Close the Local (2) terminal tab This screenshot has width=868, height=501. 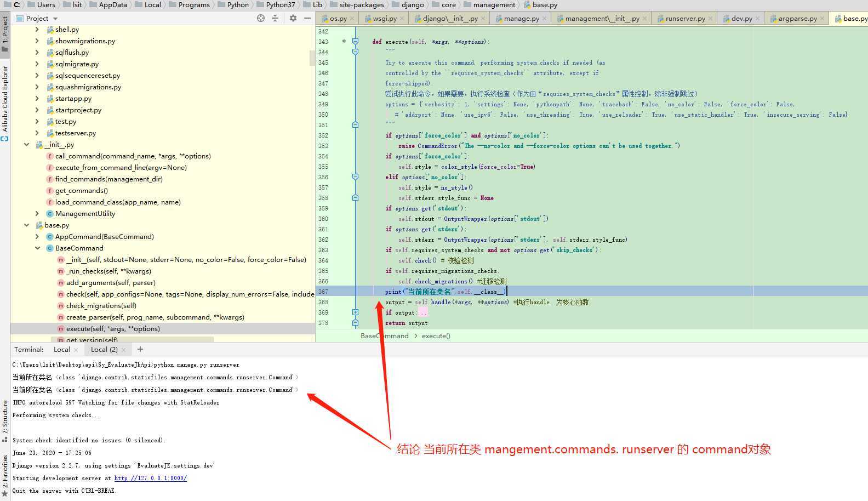pyautogui.click(x=123, y=350)
